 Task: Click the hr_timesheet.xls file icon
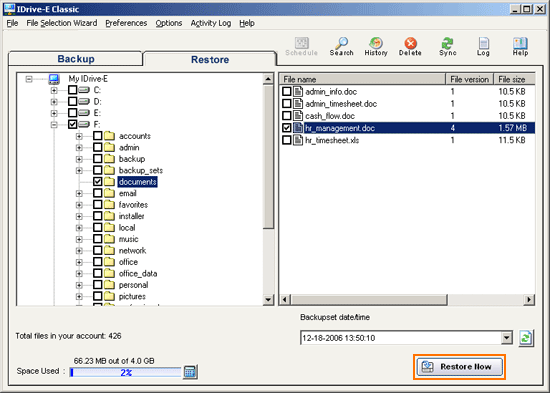[298, 140]
